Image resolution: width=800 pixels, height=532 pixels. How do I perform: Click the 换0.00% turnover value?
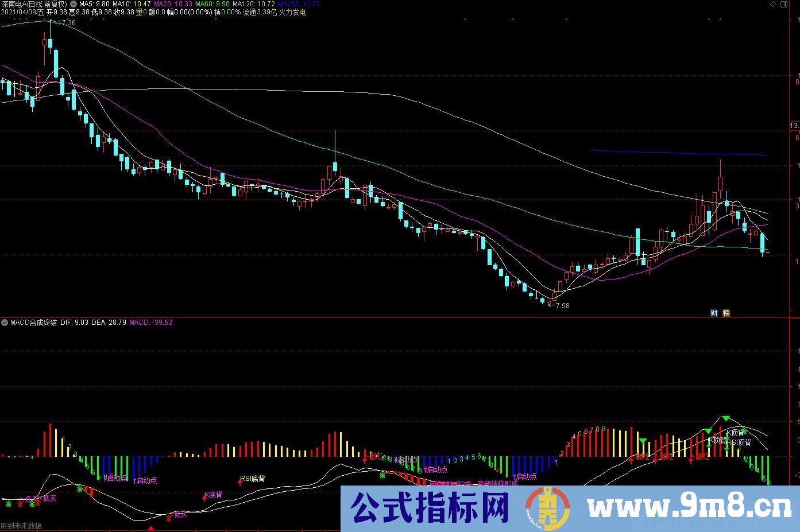227,12
